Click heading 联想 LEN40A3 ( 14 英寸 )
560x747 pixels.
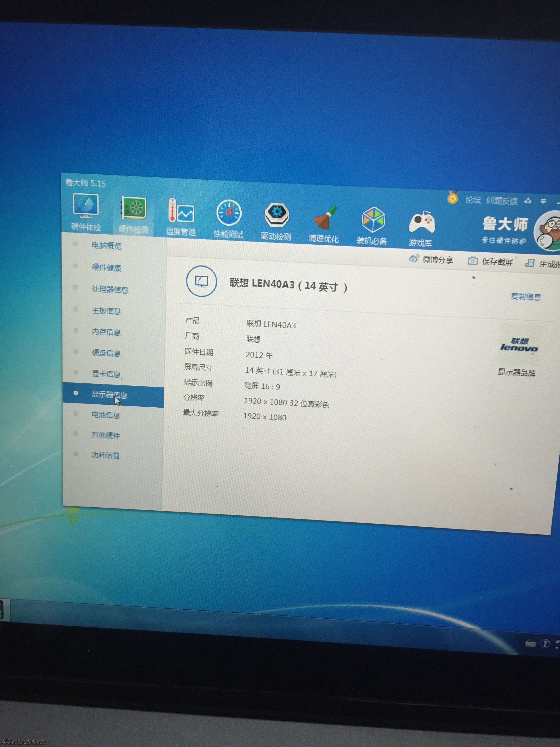[289, 285]
